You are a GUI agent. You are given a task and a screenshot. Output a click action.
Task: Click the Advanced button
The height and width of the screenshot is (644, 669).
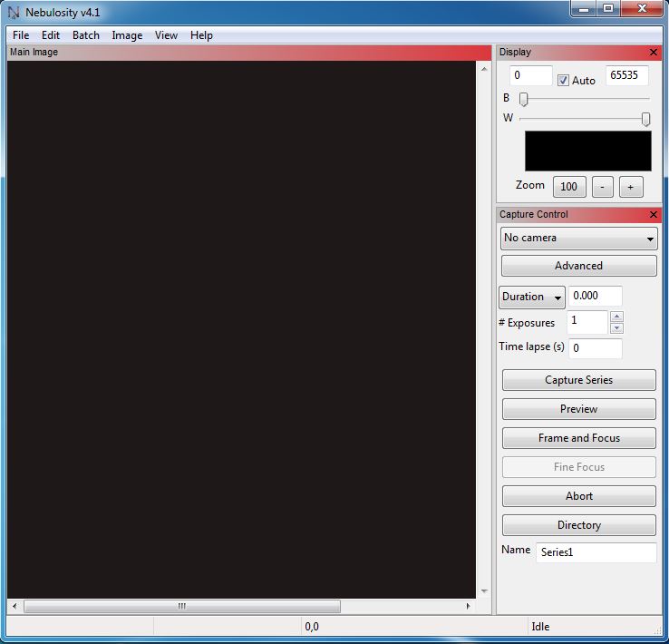point(579,266)
